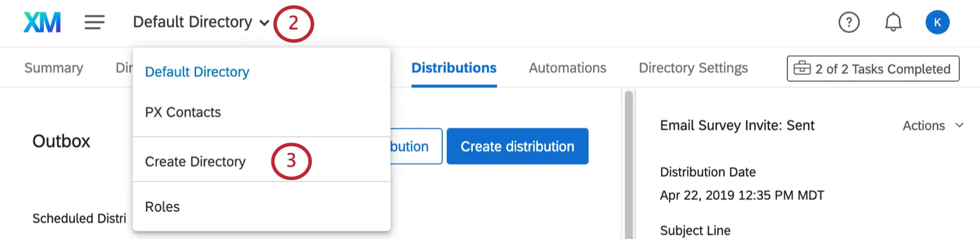Collapse the Default Directory dropdown chevron
Image resolution: width=980 pixels, height=239 pixels.
click(x=264, y=23)
